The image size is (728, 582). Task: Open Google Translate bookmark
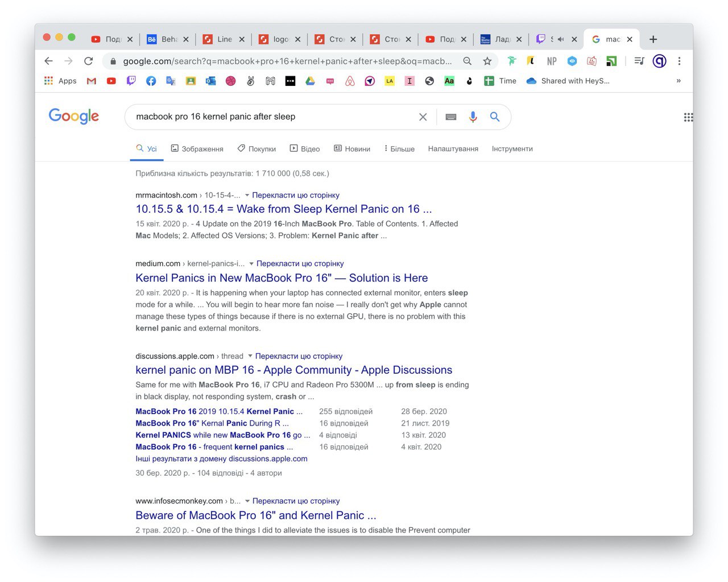pyautogui.click(x=171, y=81)
